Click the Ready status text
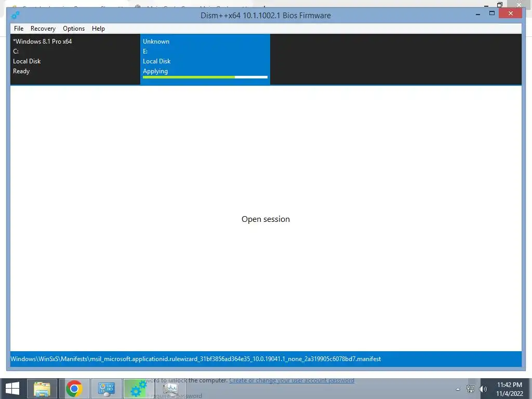532x399 pixels. pyautogui.click(x=21, y=71)
